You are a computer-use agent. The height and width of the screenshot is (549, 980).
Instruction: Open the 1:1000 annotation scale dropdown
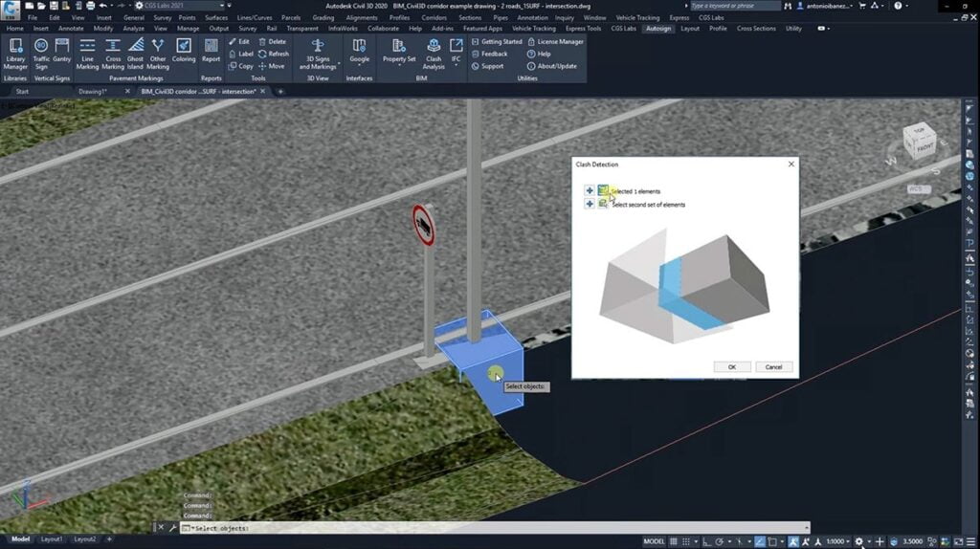[836, 541]
